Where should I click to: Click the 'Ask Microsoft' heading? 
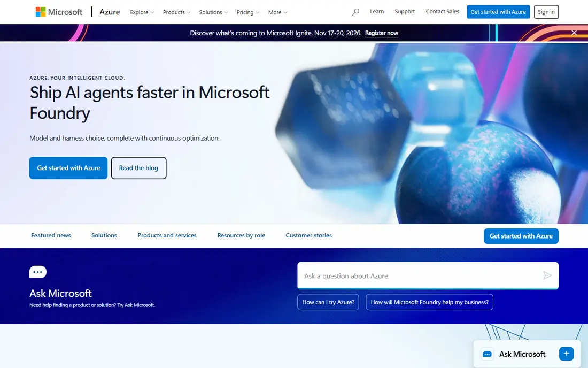[60, 293]
